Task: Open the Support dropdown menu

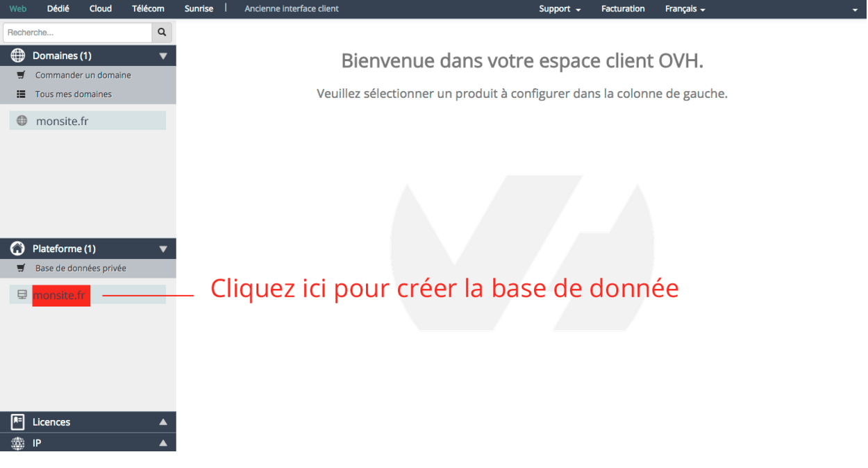Action: click(560, 9)
